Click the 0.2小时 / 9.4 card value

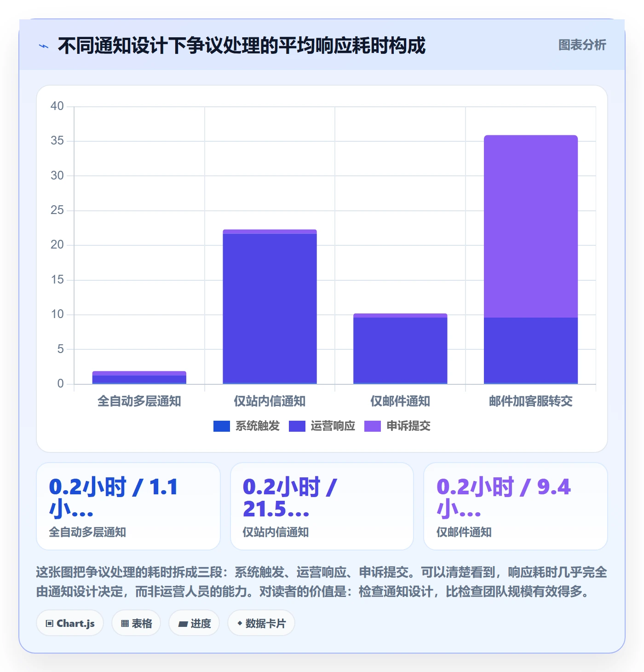[504, 498]
